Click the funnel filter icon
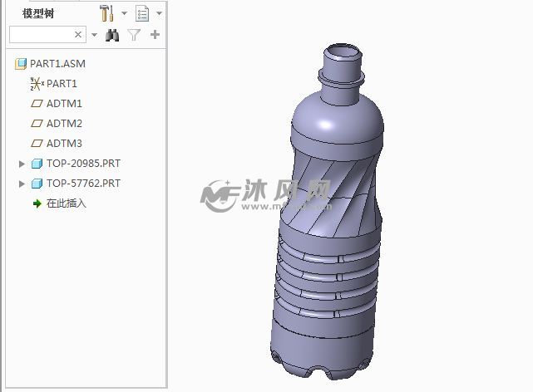 (134, 35)
